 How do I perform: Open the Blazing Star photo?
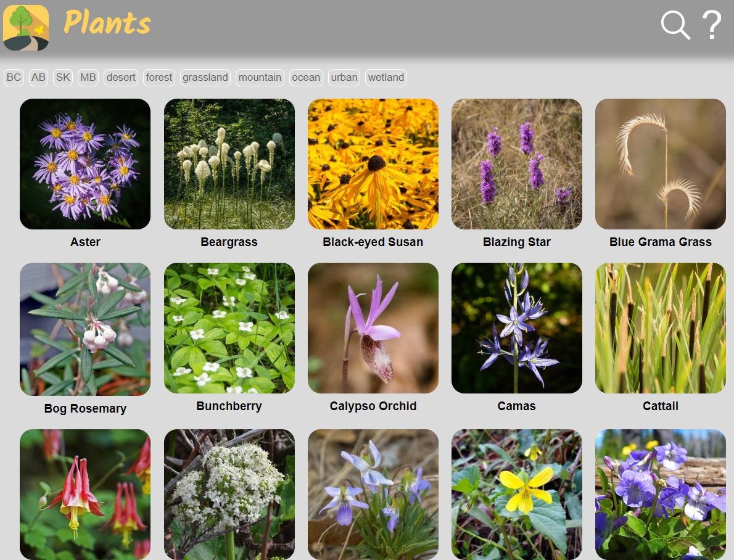(517, 164)
